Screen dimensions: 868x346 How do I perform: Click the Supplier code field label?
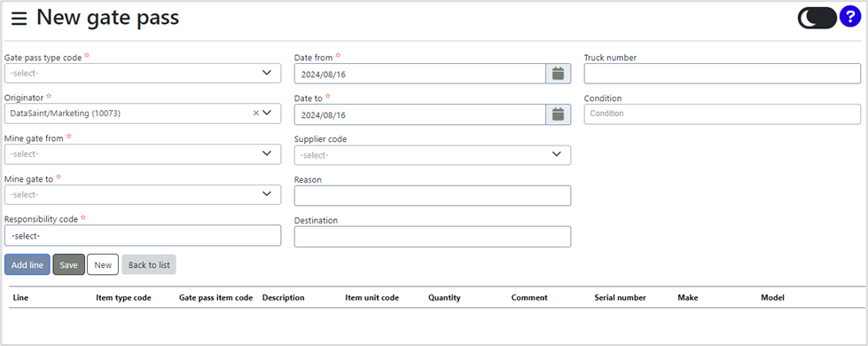(321, 139)
